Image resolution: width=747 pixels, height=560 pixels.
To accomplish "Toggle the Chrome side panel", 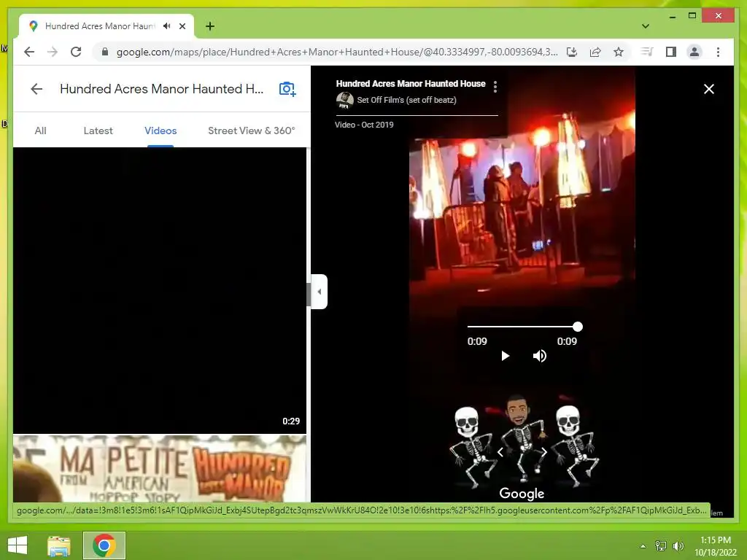I will (x=671, y=52).
